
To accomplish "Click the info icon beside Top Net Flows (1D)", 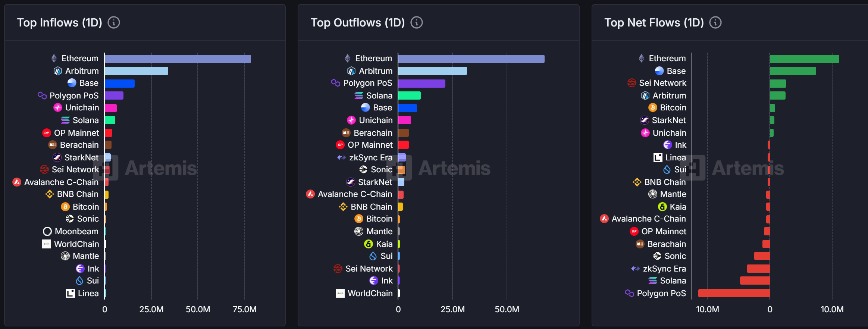I will click(715, 22).
